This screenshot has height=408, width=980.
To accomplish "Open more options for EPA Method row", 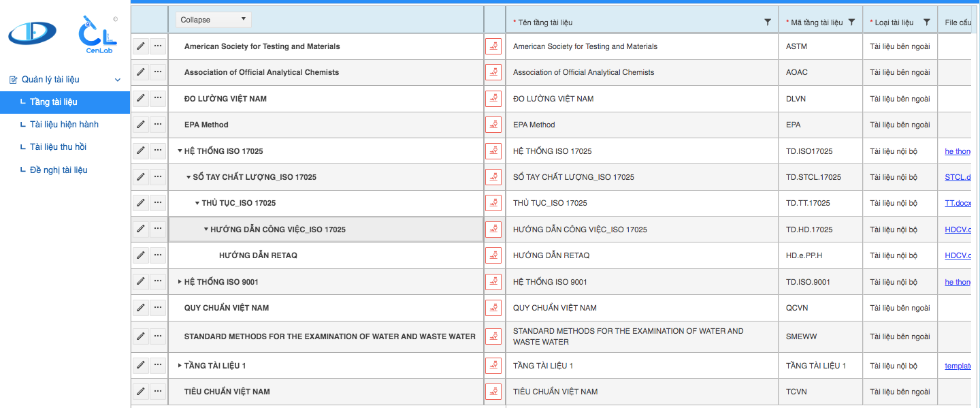I will [x=158, y=125].
